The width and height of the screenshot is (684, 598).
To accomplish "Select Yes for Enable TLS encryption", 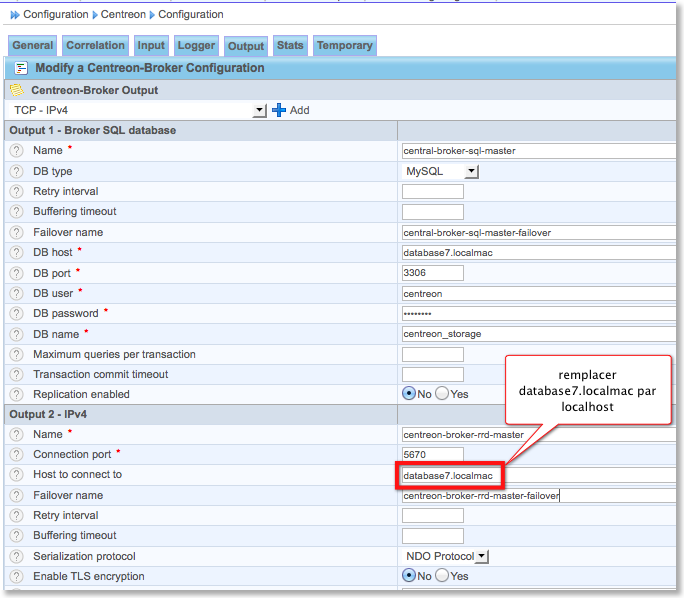I will tap(442, 576).
